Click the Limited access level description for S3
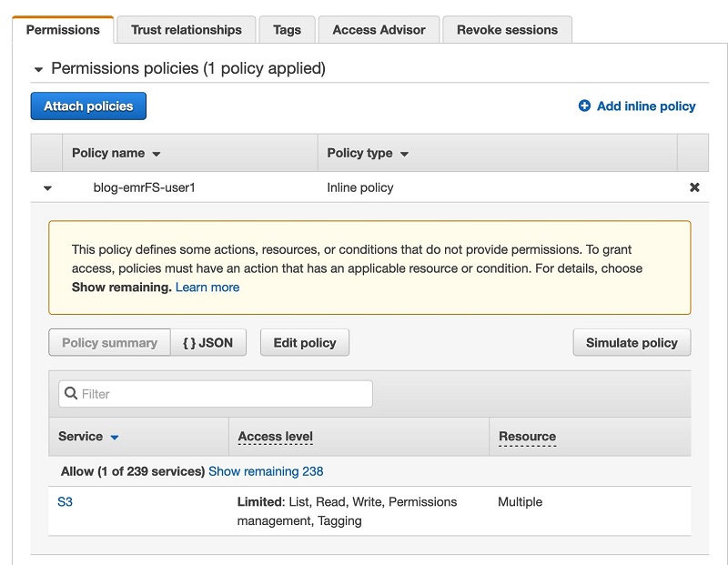Viewport: 728px width, 565px height. point(348,511)
